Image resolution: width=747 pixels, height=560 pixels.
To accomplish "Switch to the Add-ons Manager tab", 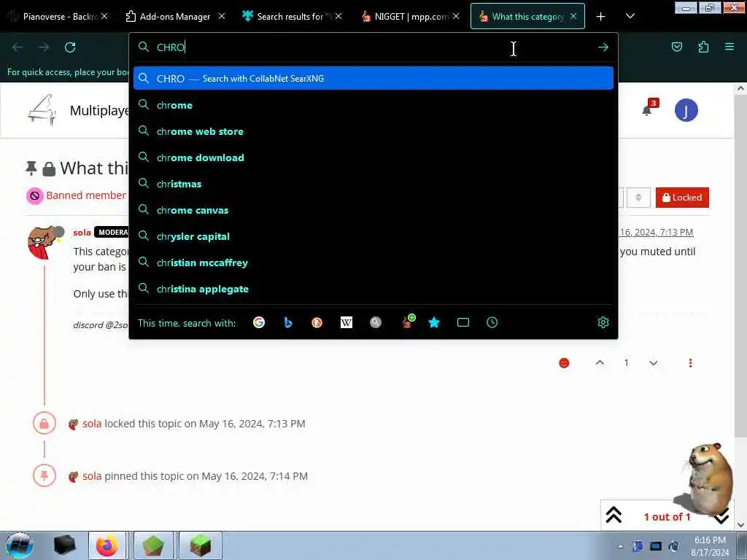I will [174, 16].
